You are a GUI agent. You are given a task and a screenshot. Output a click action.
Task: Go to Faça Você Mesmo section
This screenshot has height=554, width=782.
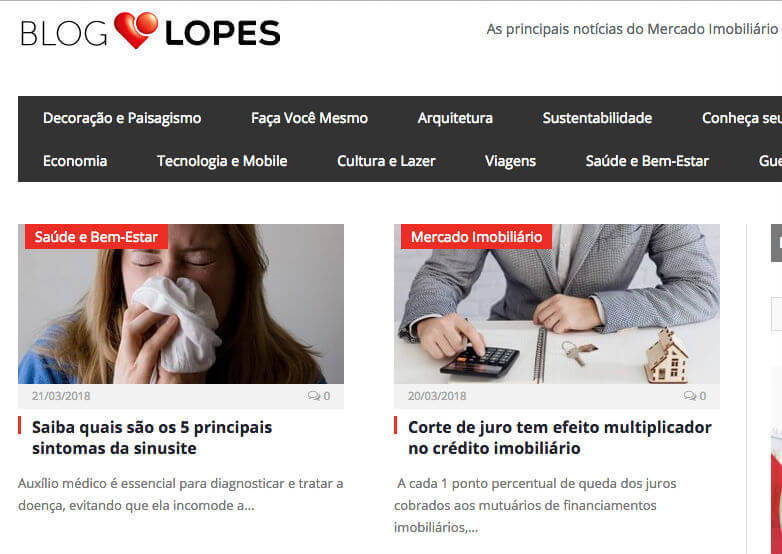pyautogui.click(x=309, y=118)
